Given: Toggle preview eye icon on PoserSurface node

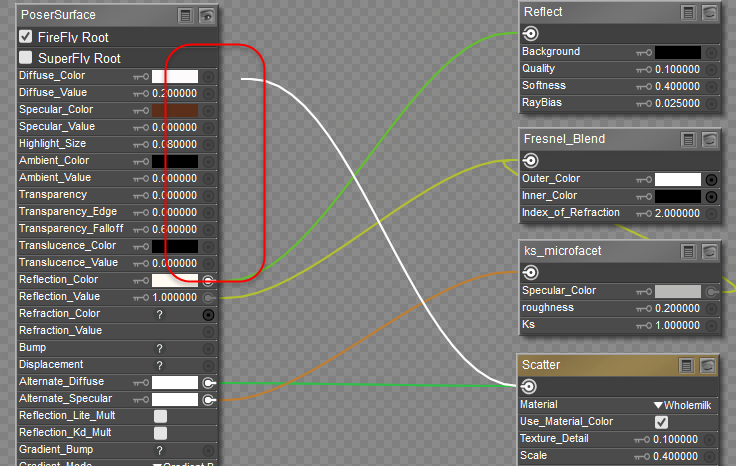Looking at the screenshot, I should tap(208, 15).
